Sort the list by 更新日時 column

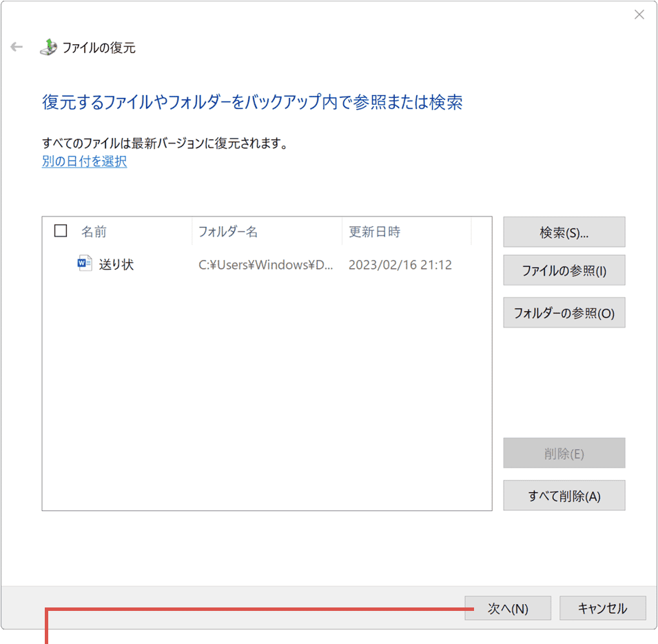[374, 232]
